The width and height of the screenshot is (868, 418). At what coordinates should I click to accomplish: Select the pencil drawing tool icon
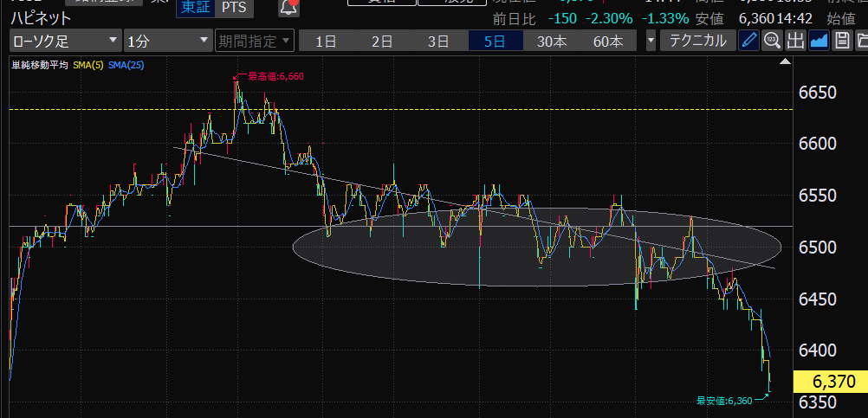point(749,41)
